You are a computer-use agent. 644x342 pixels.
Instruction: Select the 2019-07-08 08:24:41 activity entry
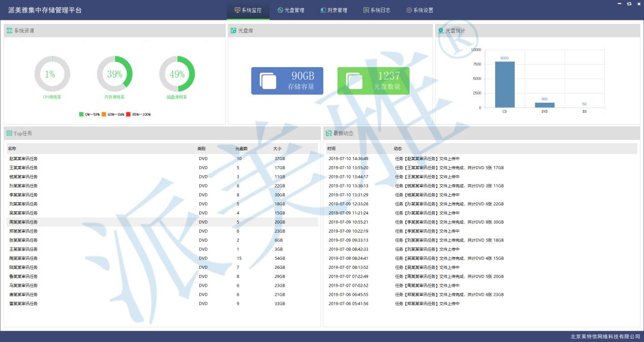[349, 258]
